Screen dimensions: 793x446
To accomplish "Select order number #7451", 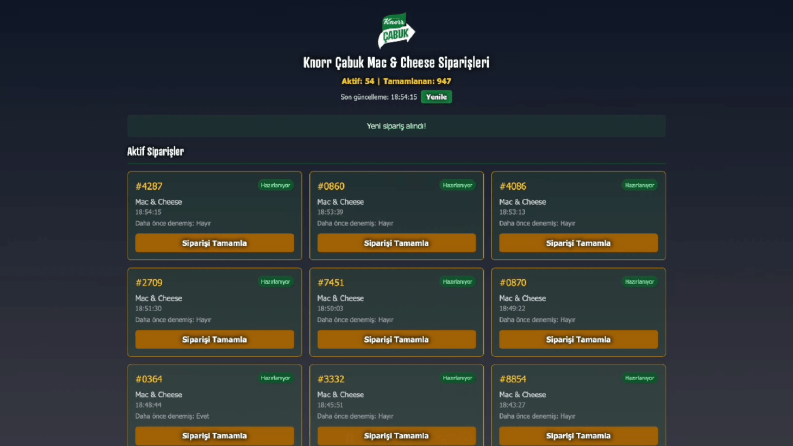I will tap(331, 283).
